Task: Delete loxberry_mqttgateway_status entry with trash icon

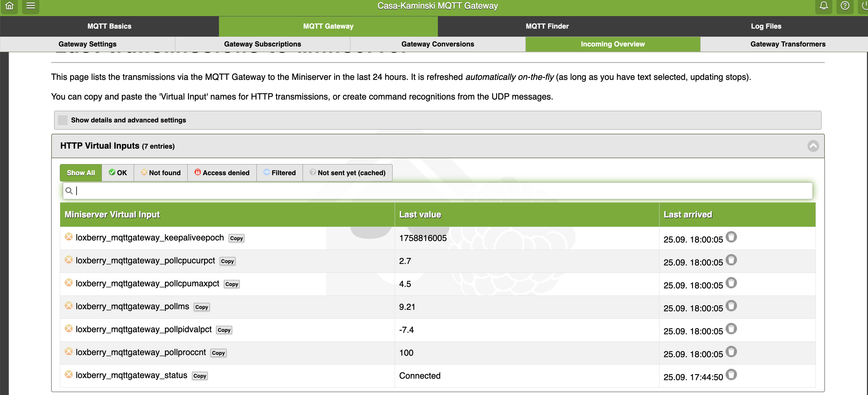Action: point(731,374)
